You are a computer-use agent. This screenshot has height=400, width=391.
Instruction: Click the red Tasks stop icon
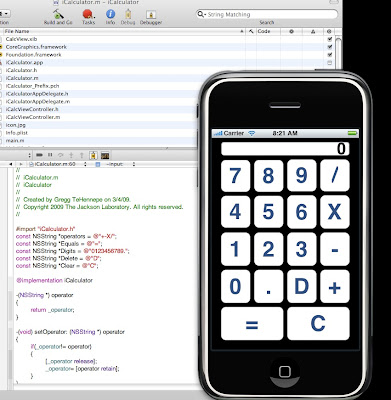(88, 14)
